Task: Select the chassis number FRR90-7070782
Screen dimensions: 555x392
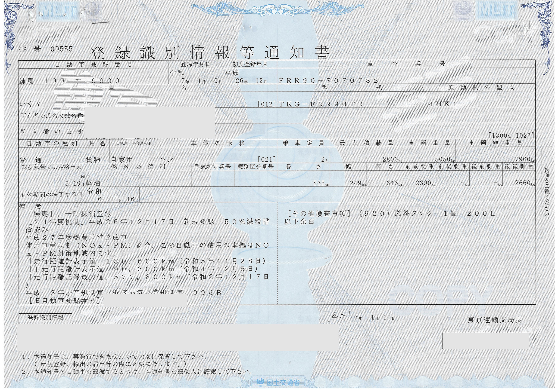Action: (328, 80)
